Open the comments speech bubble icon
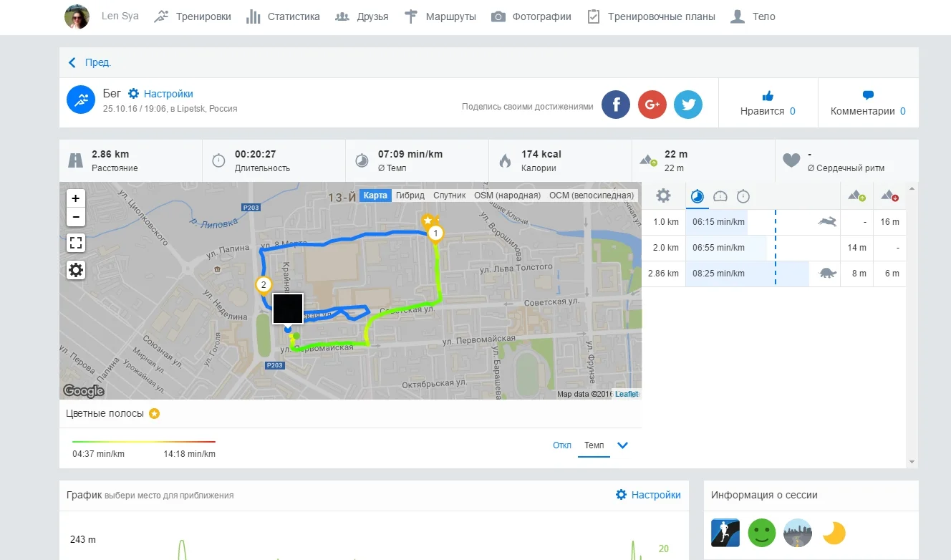 [868, 95]
